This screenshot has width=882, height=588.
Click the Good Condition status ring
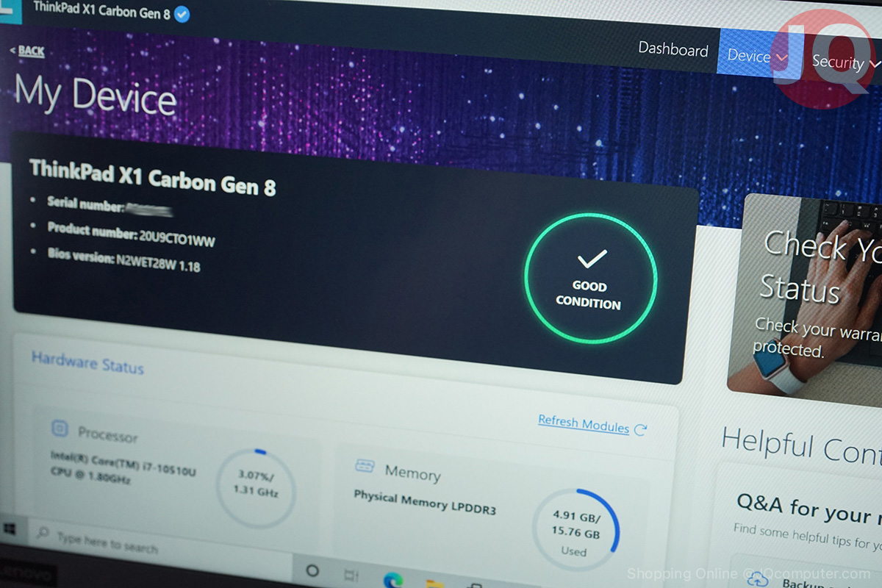click(x=590, y=279)
